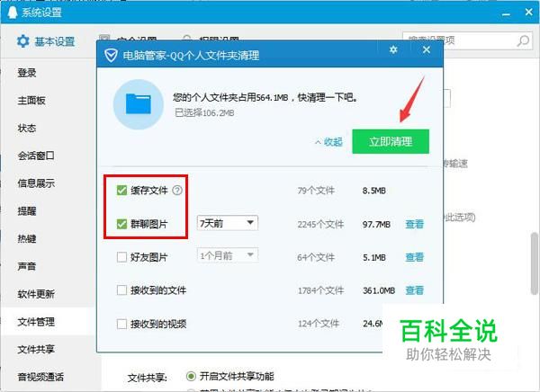Select 热键 in the settings sidebar

(x=27, y=238)
